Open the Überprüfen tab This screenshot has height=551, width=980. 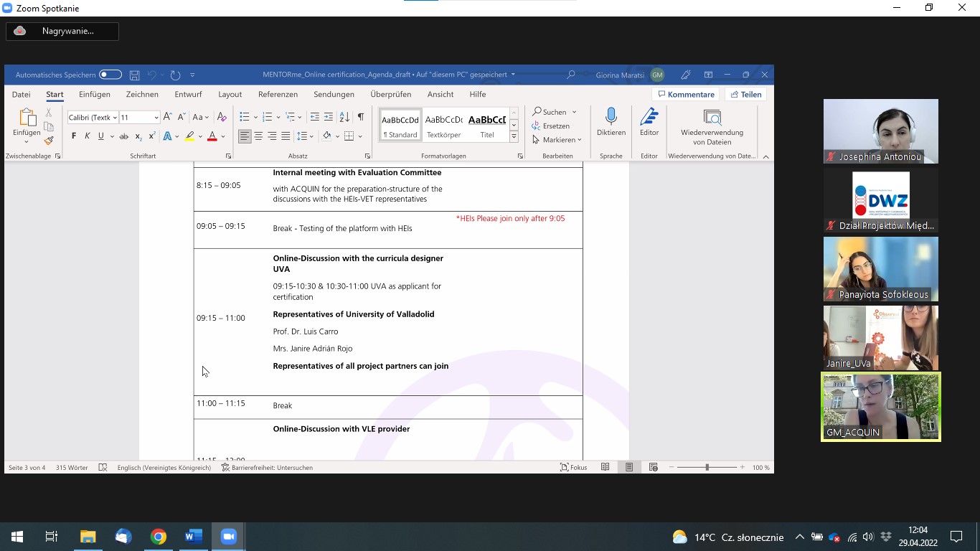point(391,94)
